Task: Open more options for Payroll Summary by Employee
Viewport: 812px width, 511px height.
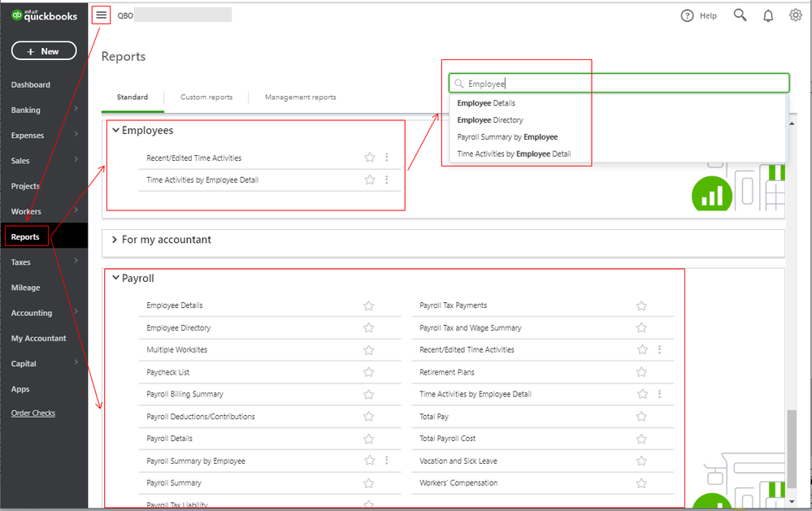Action: pyautogui.click(x=387, y=461)
